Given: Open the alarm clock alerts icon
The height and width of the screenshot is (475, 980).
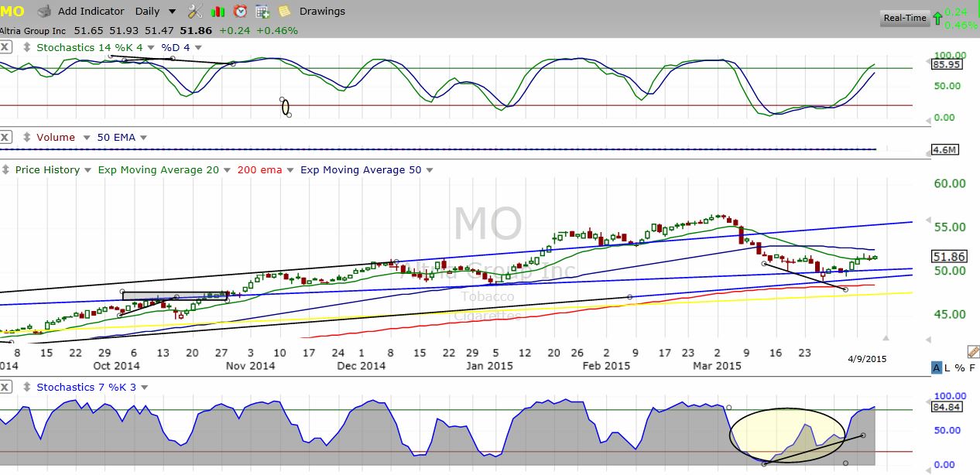Looking at the screenshot, I should coord(240,12).
